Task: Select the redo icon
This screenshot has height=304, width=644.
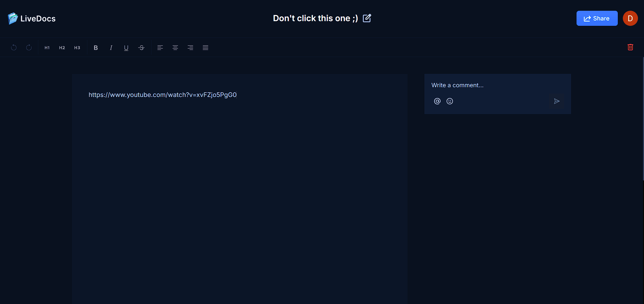Action: tap(29, 47)
